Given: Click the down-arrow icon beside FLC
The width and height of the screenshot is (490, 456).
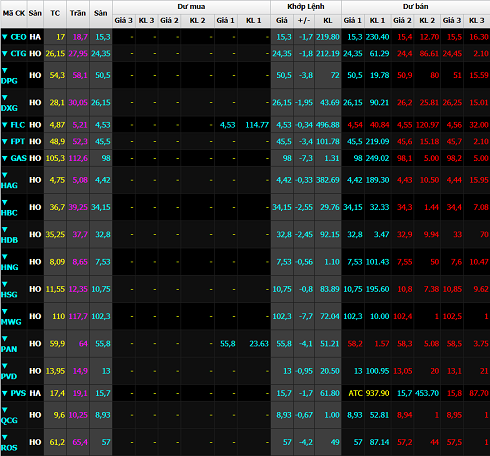Looking at the screenshot, I should [5, 125].
